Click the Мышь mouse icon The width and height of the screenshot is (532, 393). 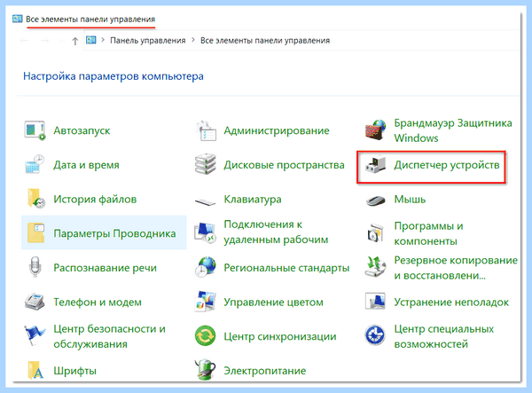coord(376,200)
